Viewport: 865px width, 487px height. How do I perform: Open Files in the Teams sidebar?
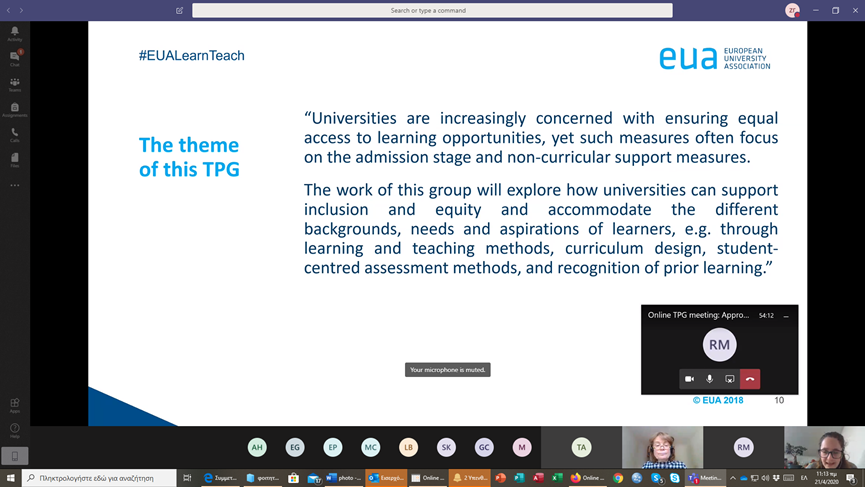click(14, 159)
